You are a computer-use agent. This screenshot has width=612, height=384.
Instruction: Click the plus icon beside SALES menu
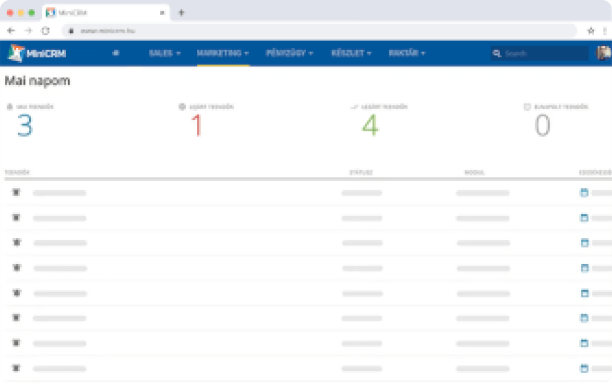pos(116,53)
